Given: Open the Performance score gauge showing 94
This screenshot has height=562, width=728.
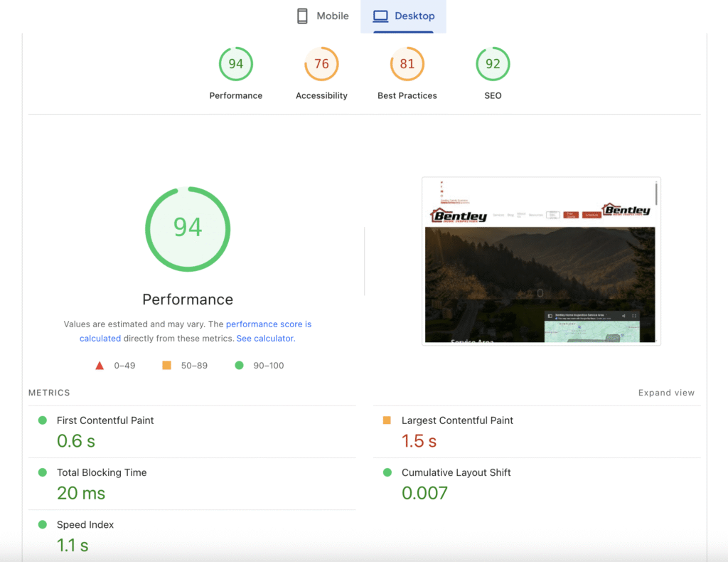Looking at the screenshot, I should [236, 64].
